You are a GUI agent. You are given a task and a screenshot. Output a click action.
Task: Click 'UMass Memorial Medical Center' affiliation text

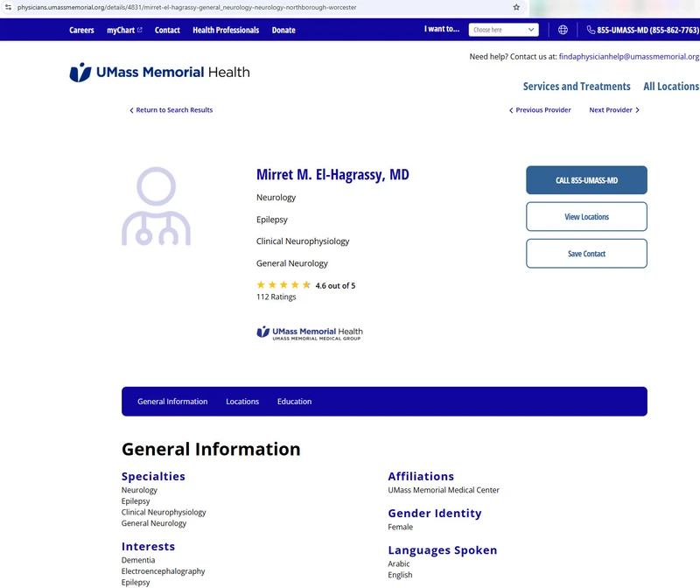click(444, 490)
